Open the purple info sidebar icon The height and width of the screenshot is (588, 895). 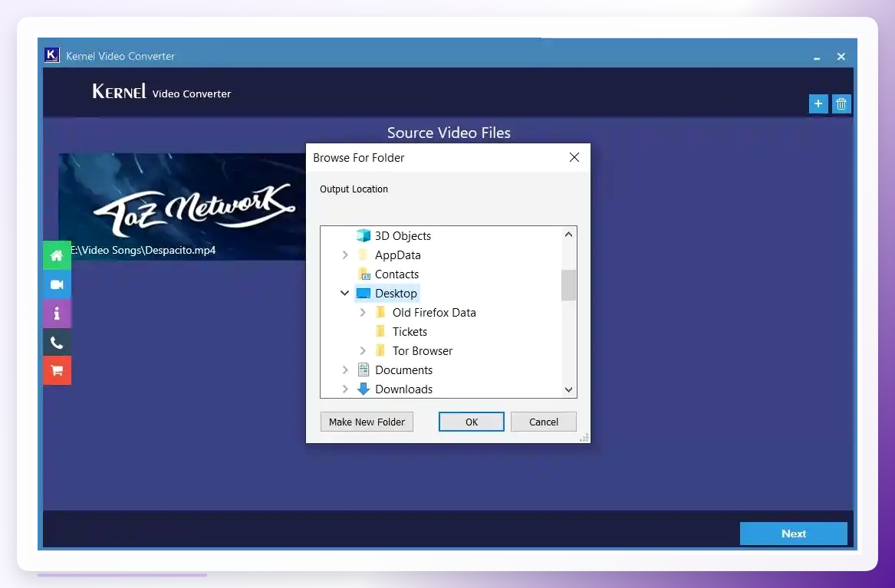tap(57, 313)
